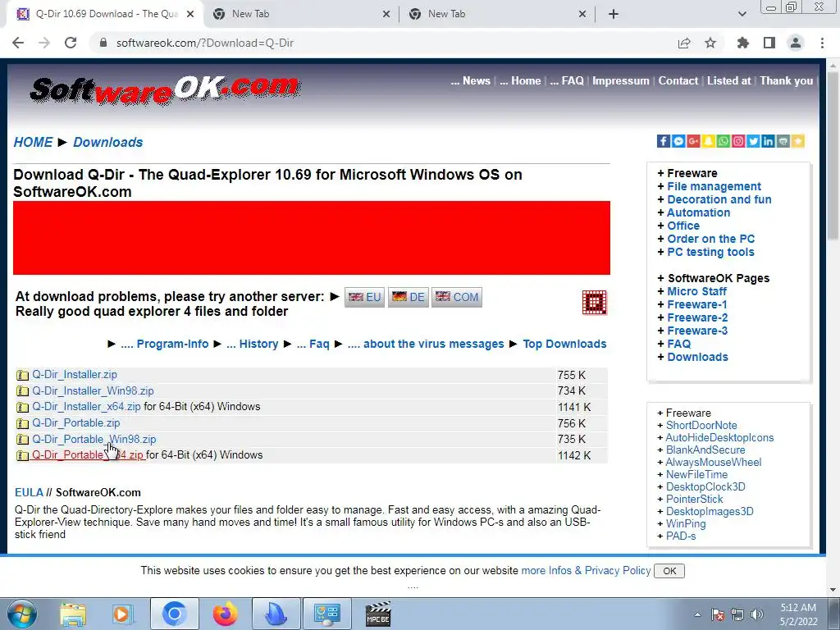
Task: Toggle the browser side panel icon
Action: [769, 43]
